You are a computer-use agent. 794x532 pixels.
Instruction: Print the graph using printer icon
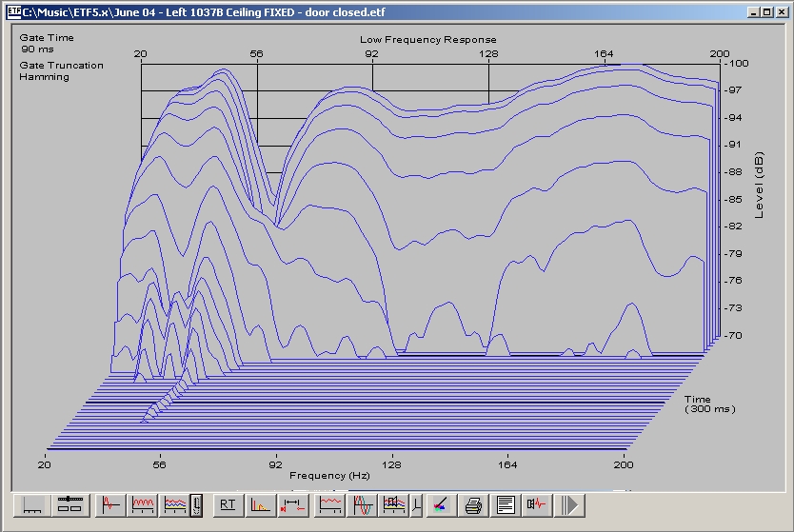473,504
